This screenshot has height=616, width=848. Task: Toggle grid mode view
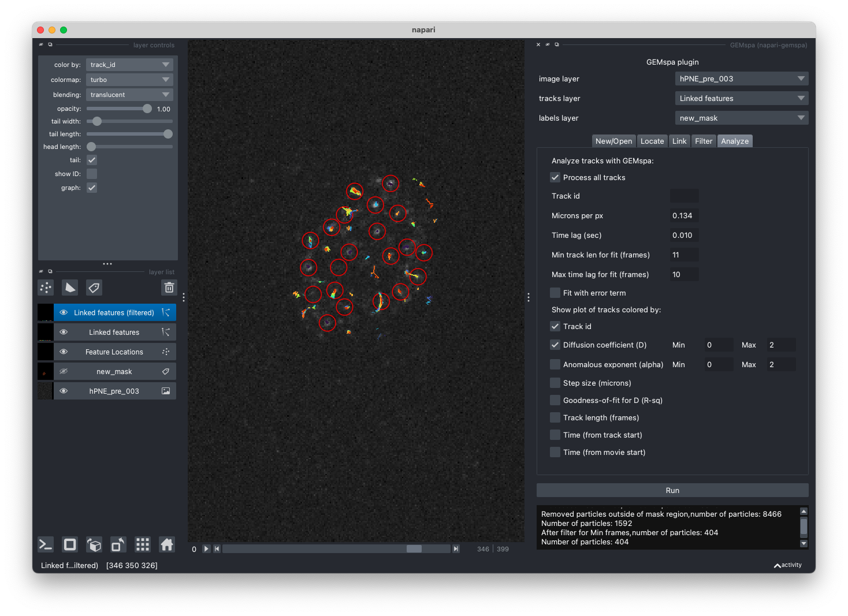point(143,544)
